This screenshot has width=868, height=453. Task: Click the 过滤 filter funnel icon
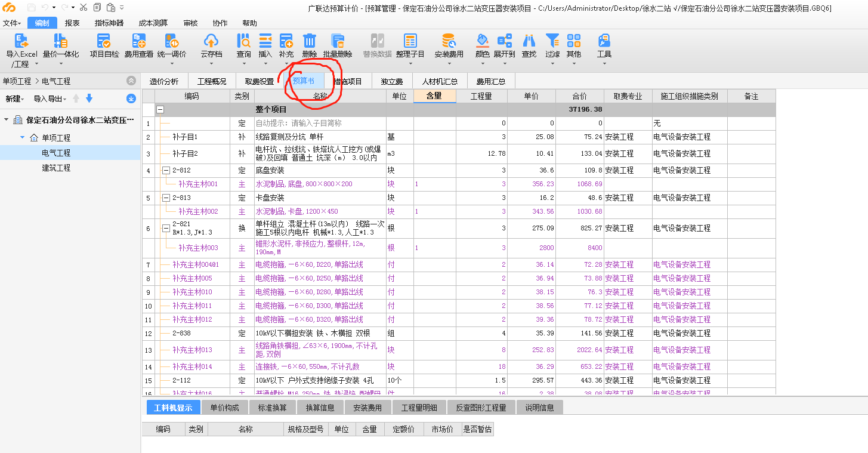pos(552,41)
